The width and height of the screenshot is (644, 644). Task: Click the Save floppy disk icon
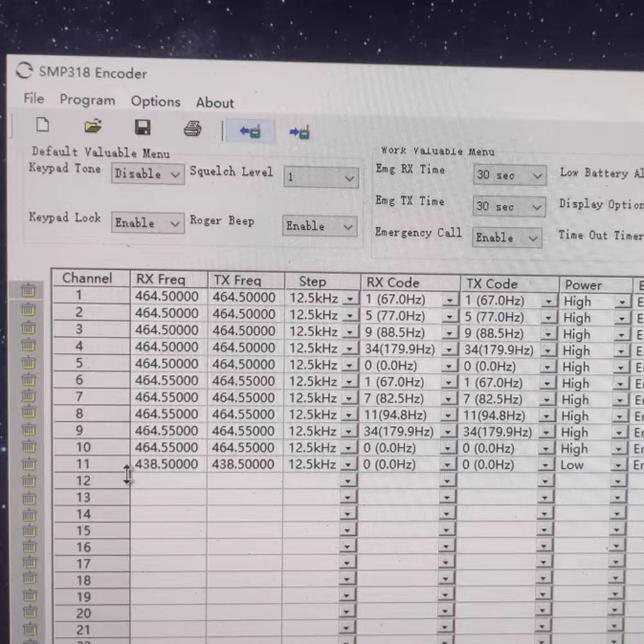pos(142,128)
